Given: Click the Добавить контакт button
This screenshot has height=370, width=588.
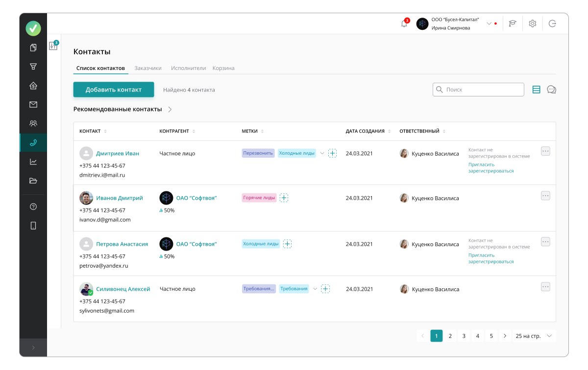Looking at the screenshot, I should tap(114, 90).
